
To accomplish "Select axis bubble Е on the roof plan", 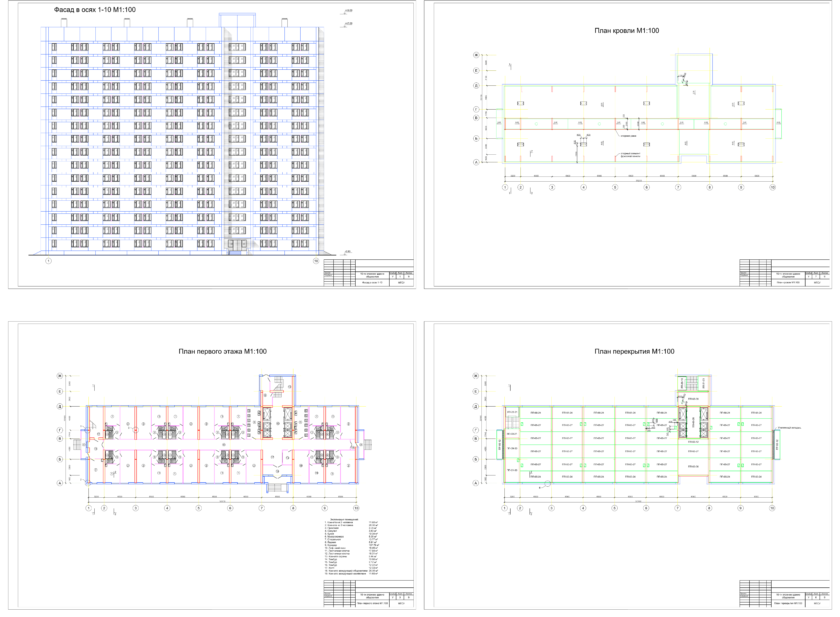I will [476, 71].
